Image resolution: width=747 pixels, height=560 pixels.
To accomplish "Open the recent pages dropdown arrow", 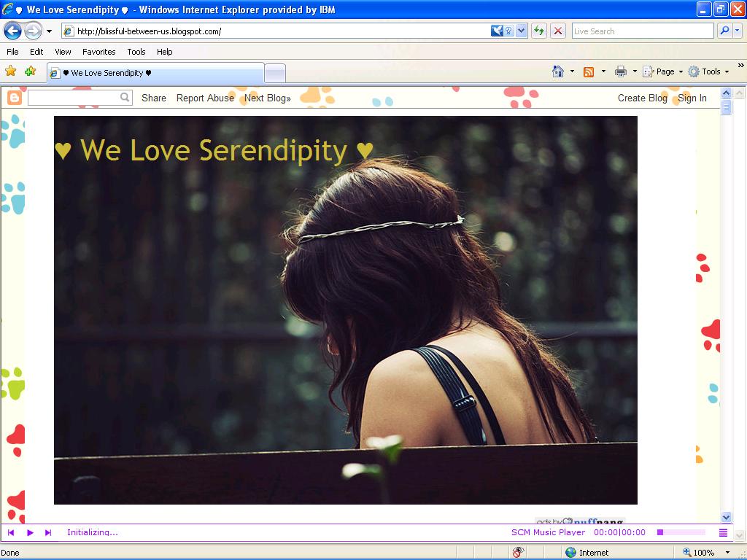I will [x=49, y=31].
